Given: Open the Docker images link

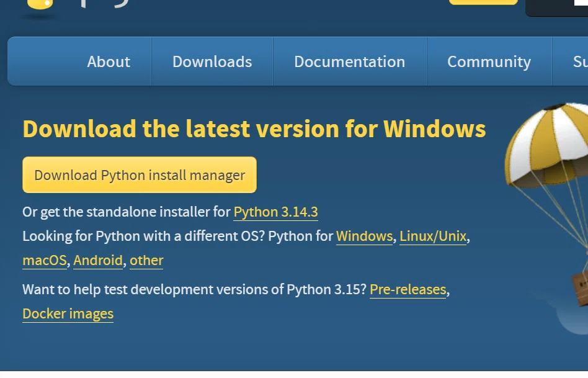Looking at the screenshot, I should tap(68, 314).
